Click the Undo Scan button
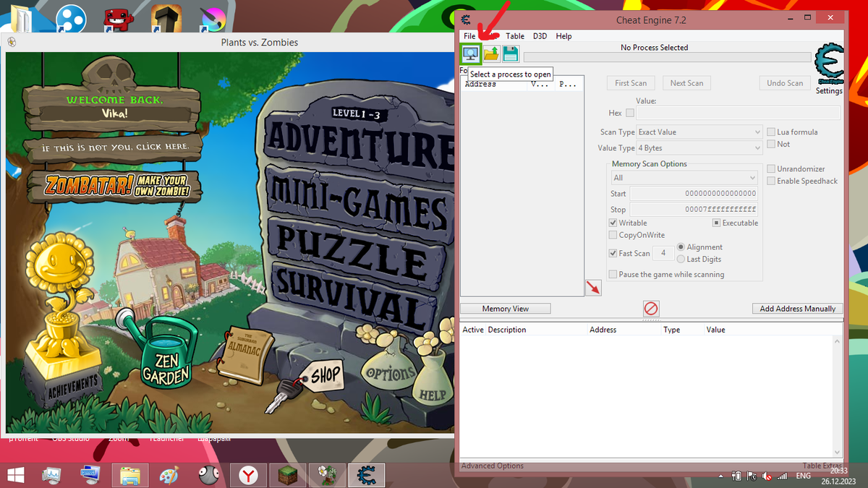Viewport: 868px width, 488px height. (x=785, y=83)
